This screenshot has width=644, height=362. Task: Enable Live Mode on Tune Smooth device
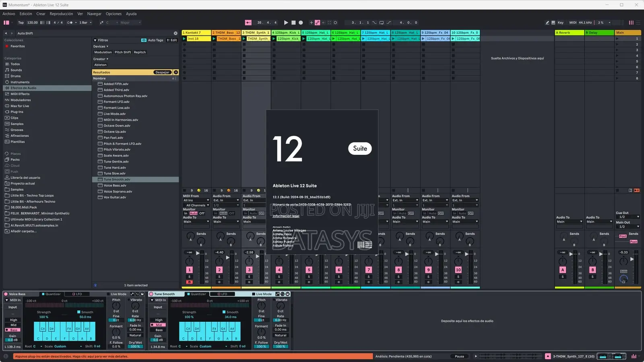(x=254, y=294)
